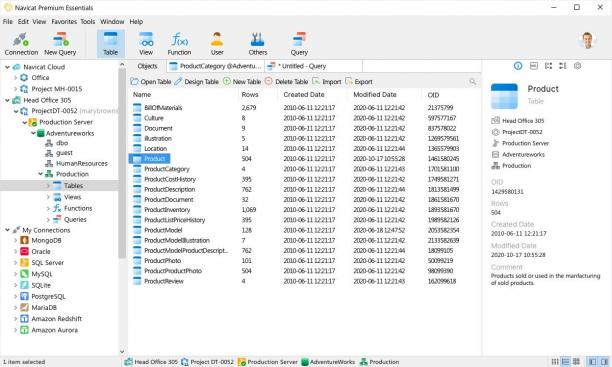Switch to ProductCategory @Adventu... tab
Image resolution: width=612 pixels, height=367 pixels.
click(x=215, y=66)
